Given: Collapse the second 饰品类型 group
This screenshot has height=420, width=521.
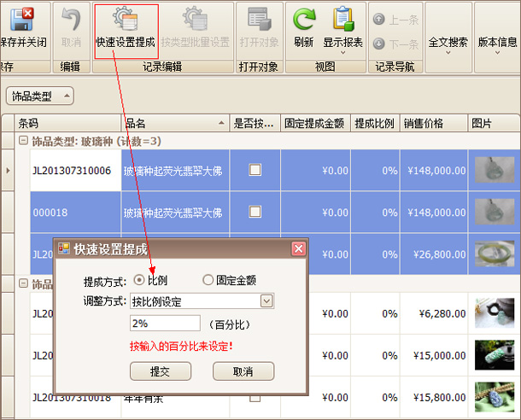Looking at the screenshot, I should 23,283.
